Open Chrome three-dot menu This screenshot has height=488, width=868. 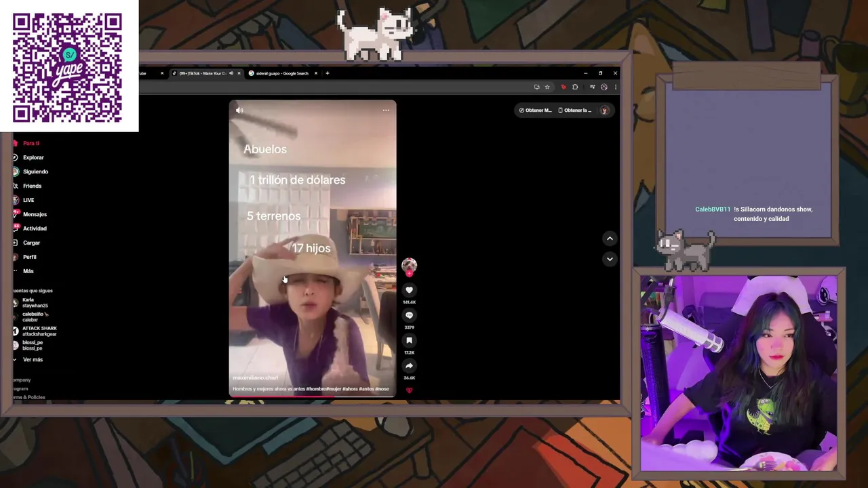tap(615, 87)
